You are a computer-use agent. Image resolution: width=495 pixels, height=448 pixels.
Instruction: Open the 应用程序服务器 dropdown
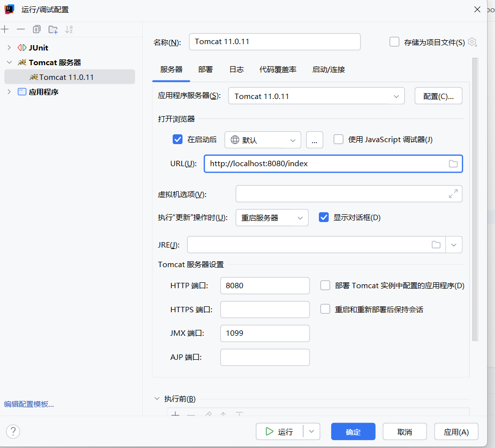click(x=316, y=96)
